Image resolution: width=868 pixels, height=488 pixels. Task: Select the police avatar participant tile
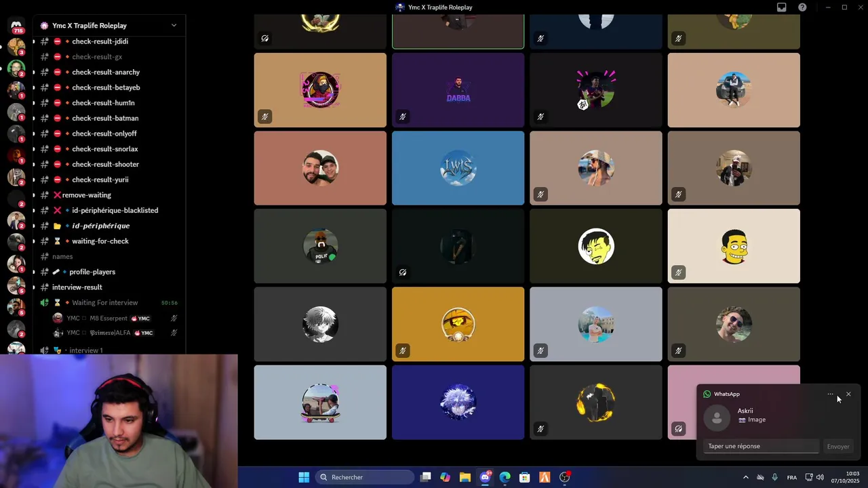tap(320, 246)
